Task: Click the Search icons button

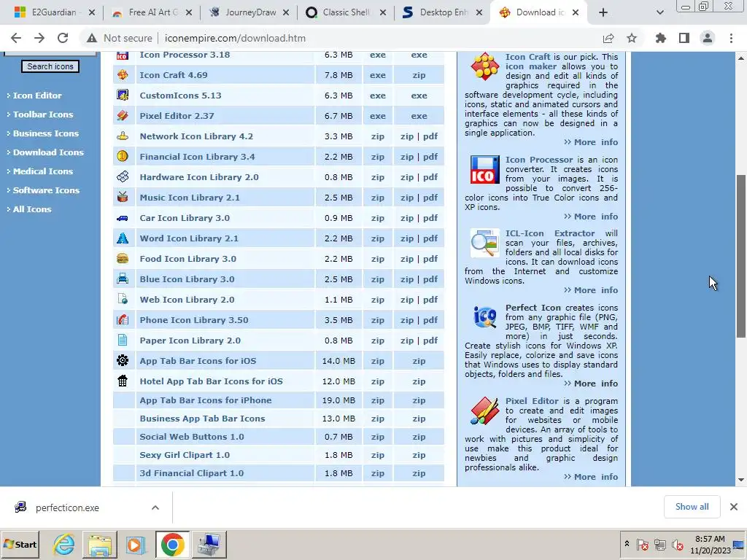Action: click(x=50, y=66)
